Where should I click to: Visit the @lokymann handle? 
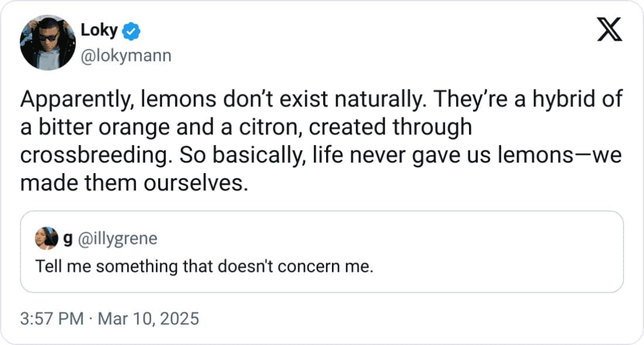coord(125,56)
